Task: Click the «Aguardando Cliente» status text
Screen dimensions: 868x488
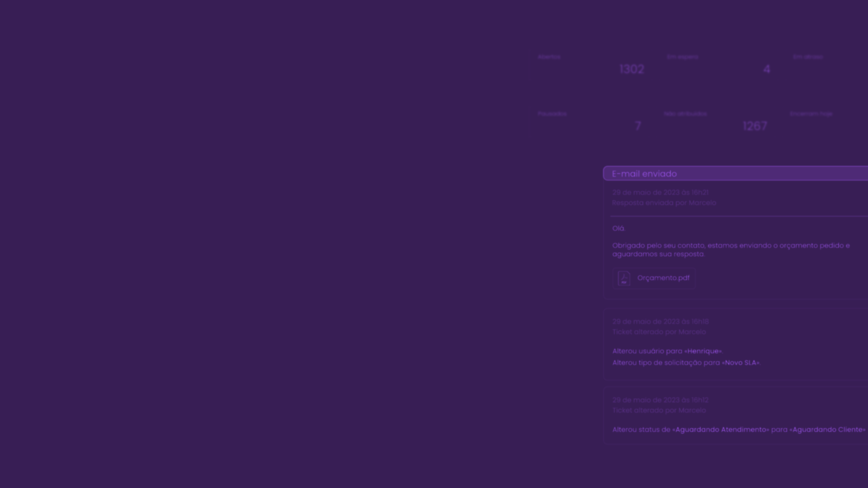Action: 827,430
